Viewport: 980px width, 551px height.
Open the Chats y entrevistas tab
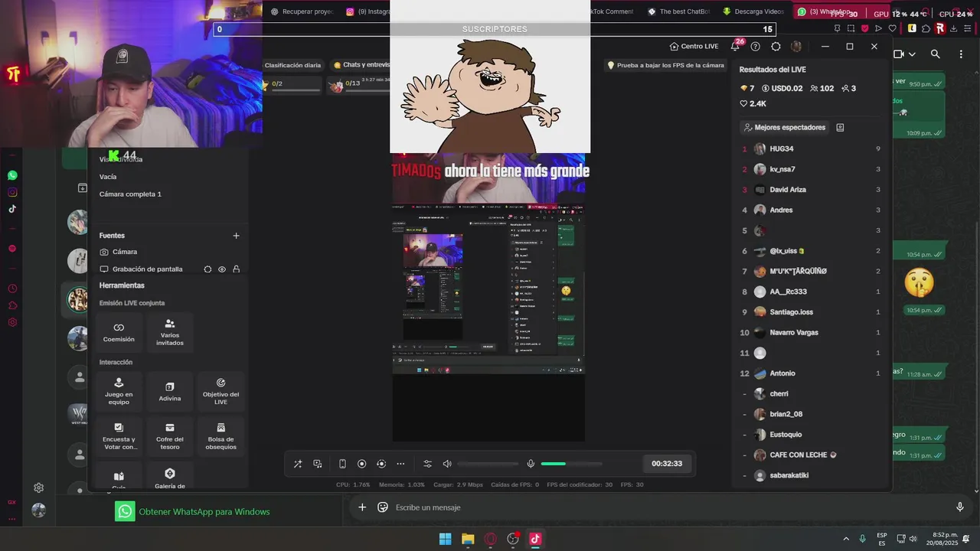(361, 65)
